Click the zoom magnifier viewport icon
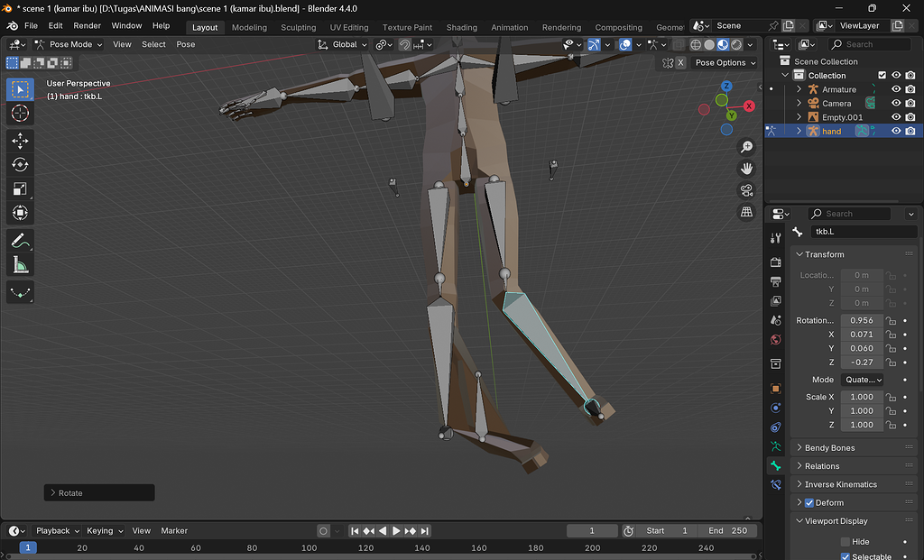The height and width of the screenshot is (560, 924). (x=746, y=147)
